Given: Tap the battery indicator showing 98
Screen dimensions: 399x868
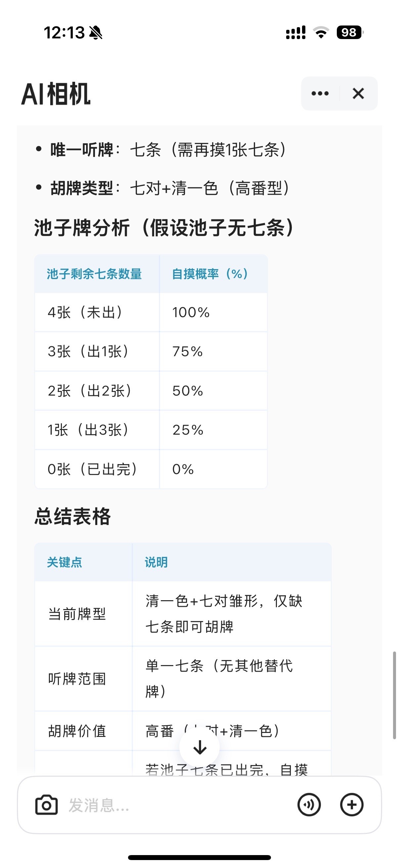Looking at the screenshot, I should coord(350,32).
